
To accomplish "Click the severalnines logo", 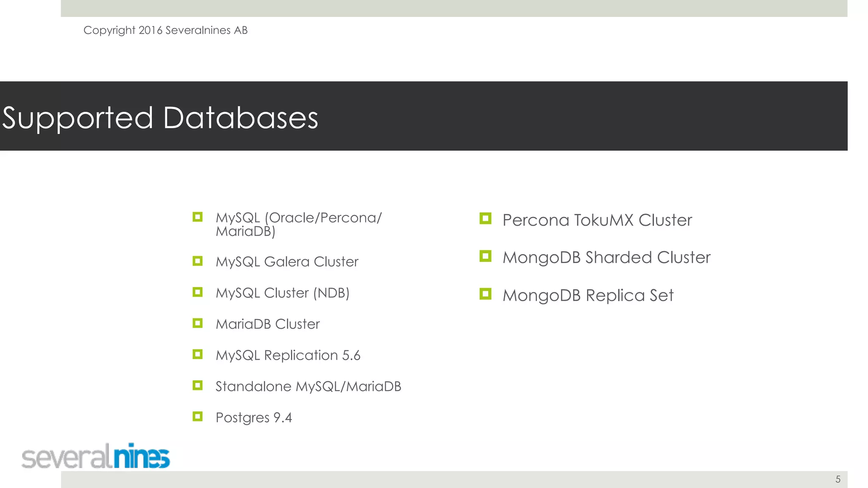I will pos(96,456).
